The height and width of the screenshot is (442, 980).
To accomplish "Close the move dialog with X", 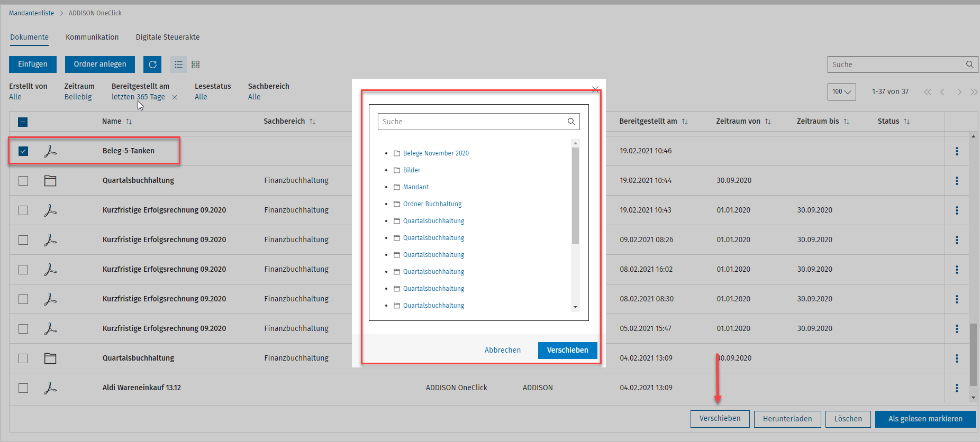I will 595,89.
